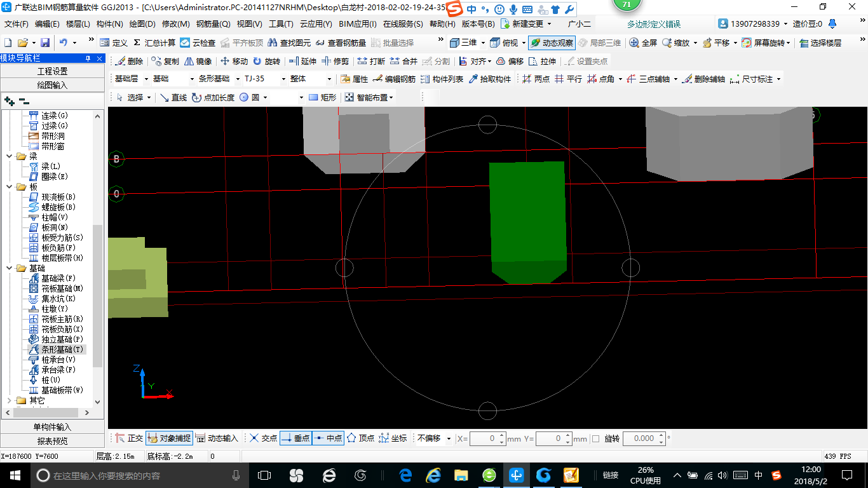Click the 工程设置 panel button

point(52,71)
